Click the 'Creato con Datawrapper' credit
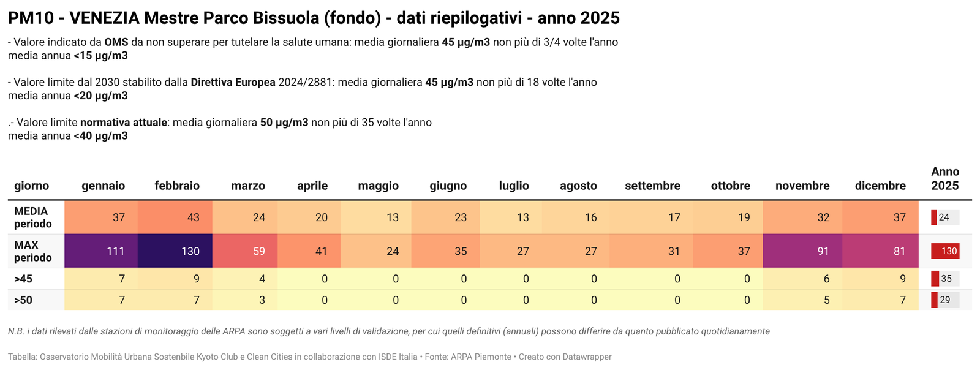The image size is (980, 370). pyautogui.click(x=565, y=357)
